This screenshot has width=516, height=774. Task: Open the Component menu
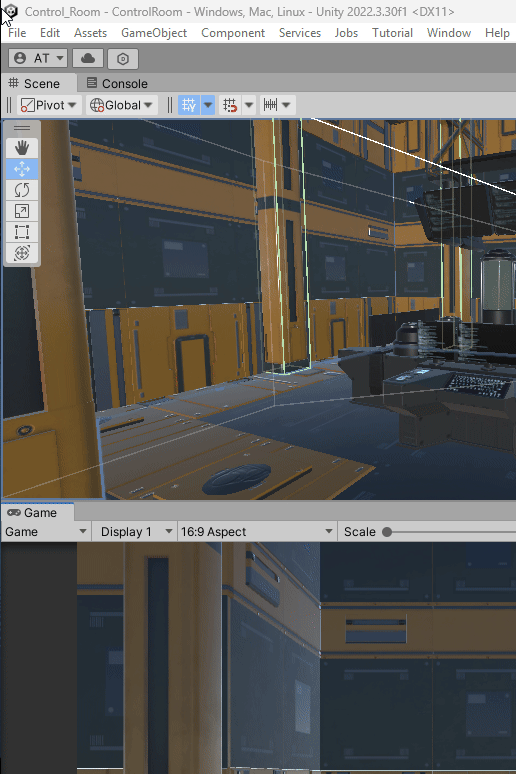click(233, 33)
